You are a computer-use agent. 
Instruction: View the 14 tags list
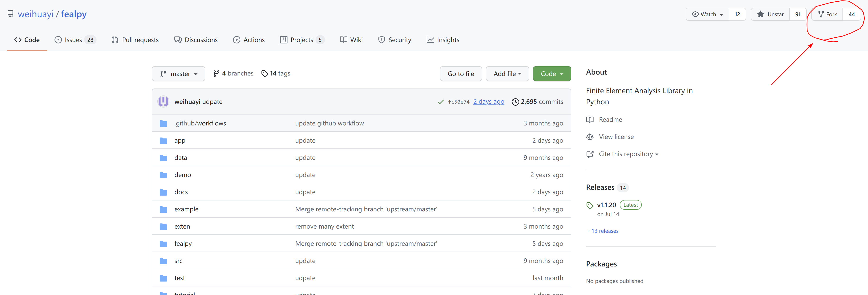tap(276, 73)
